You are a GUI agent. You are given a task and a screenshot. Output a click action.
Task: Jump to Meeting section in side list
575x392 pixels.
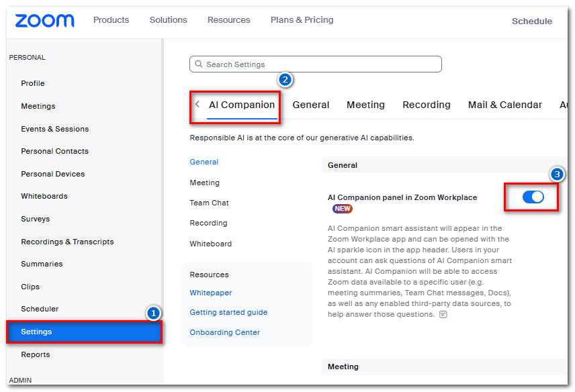205,183
